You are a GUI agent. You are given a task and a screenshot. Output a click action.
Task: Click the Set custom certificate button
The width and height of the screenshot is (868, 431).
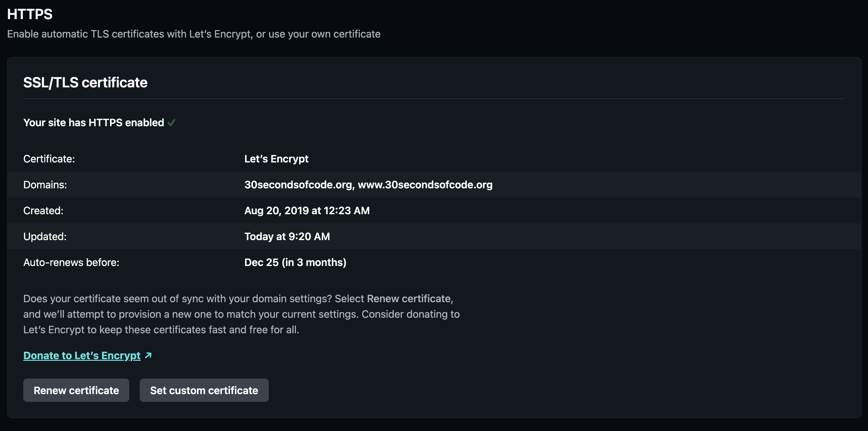pyautogui.click(x=204, y=390)
